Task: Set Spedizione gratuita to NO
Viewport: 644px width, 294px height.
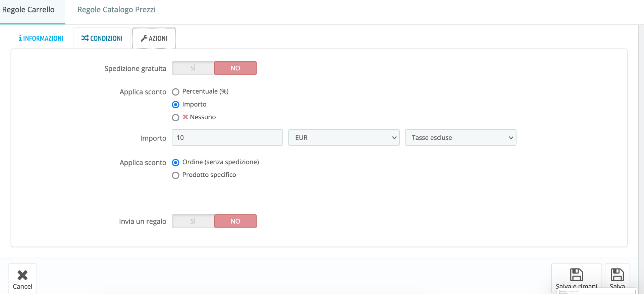Action: pyautogui.click(x=235, y=68)
